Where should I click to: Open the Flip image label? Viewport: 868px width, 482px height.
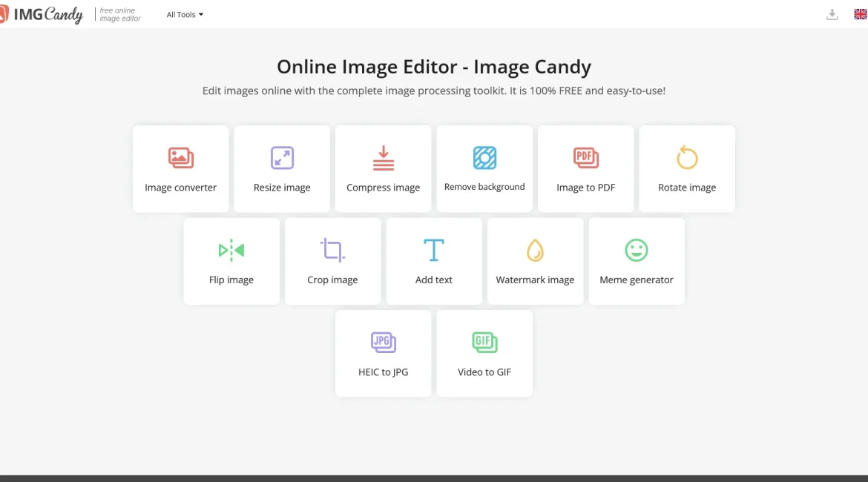click(231, 280)
